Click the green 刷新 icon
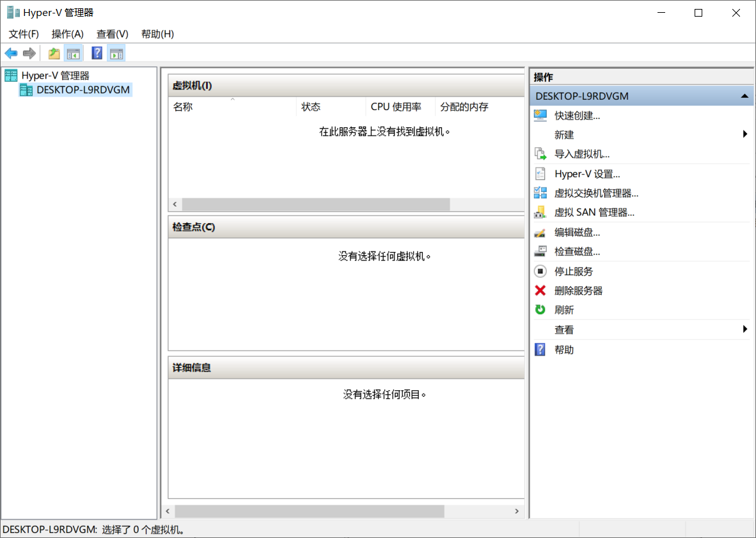756x538 pixels. coord(540,310)
